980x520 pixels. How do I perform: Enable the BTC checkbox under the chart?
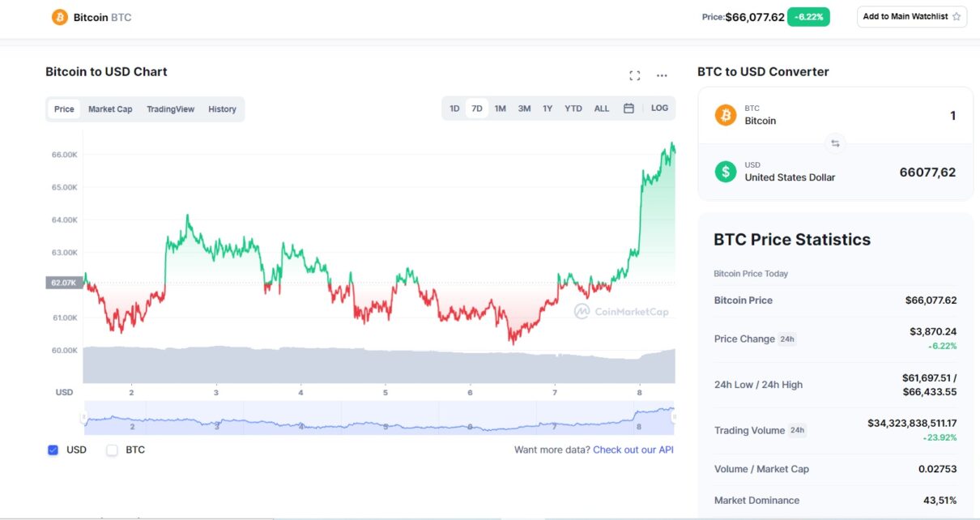click(x=113, y=450)
